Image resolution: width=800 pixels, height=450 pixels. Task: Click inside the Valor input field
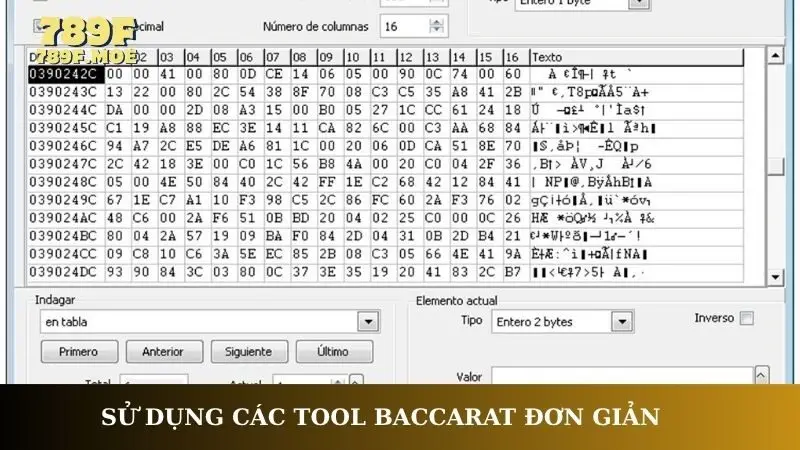click(620, 376)
